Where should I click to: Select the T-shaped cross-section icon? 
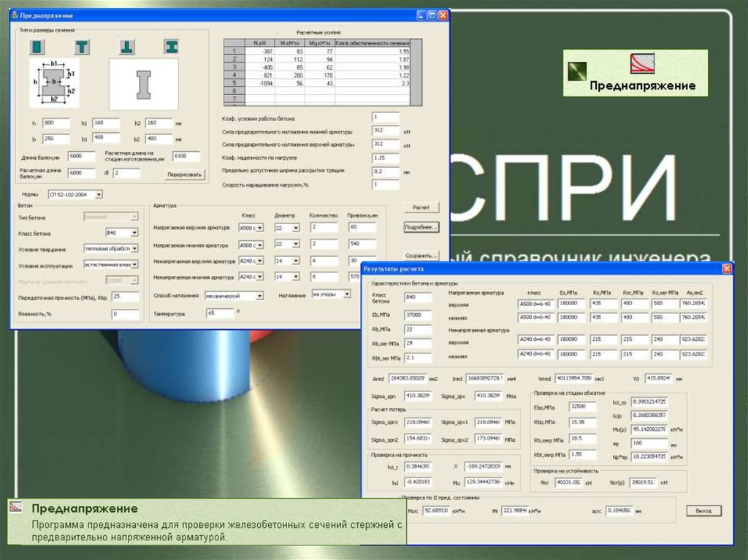[x=82, y=47]
